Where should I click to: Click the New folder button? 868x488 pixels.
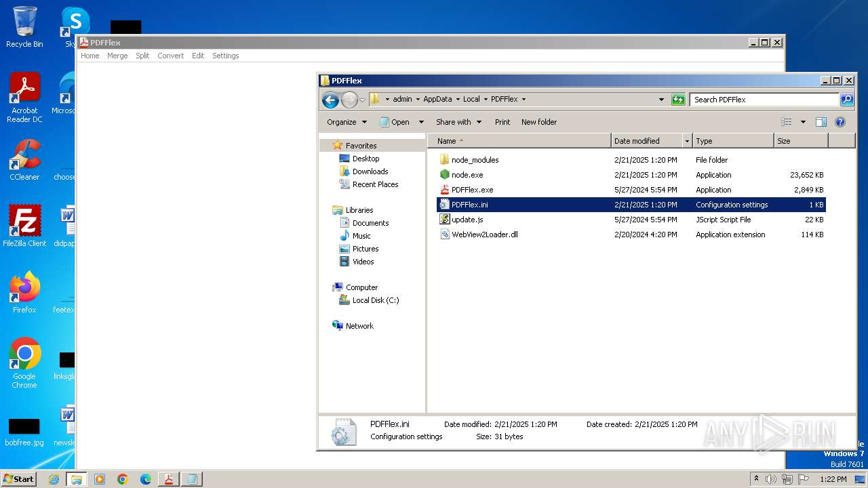coord(539,122)
